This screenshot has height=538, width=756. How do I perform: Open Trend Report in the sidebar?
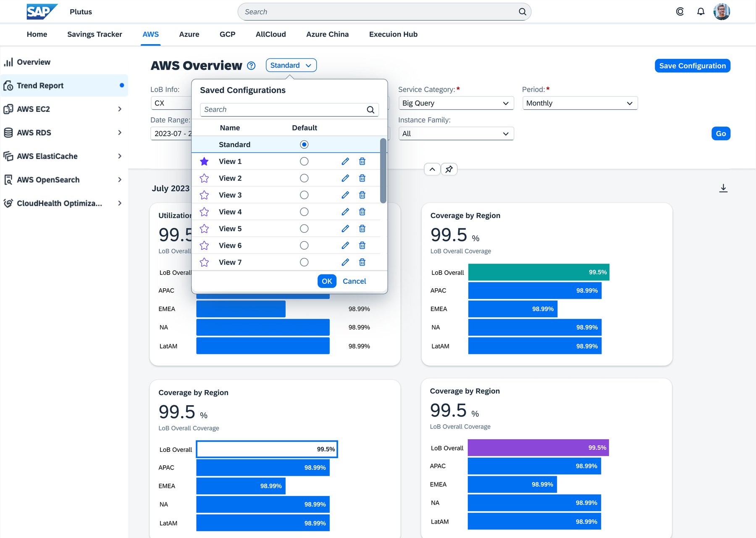(64, 86)
